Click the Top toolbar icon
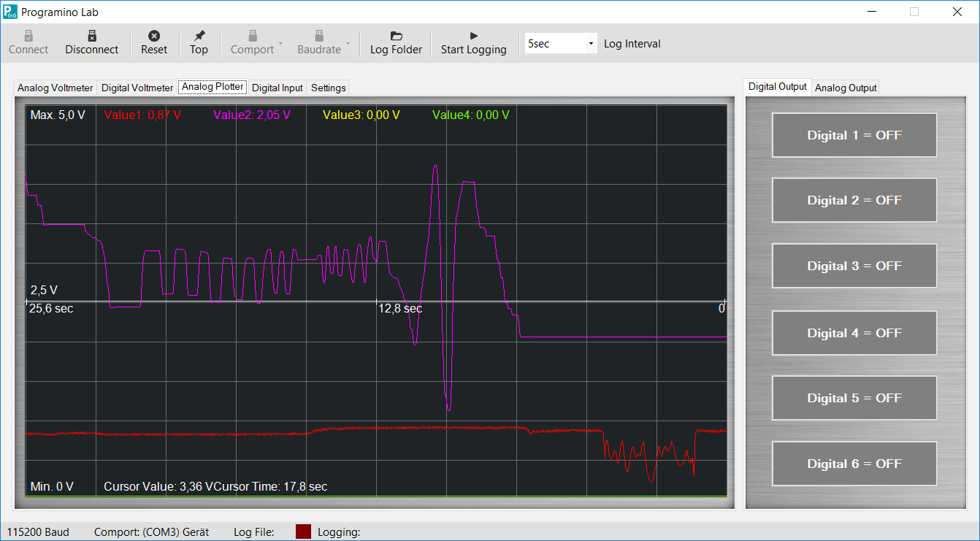 (199, 42)
